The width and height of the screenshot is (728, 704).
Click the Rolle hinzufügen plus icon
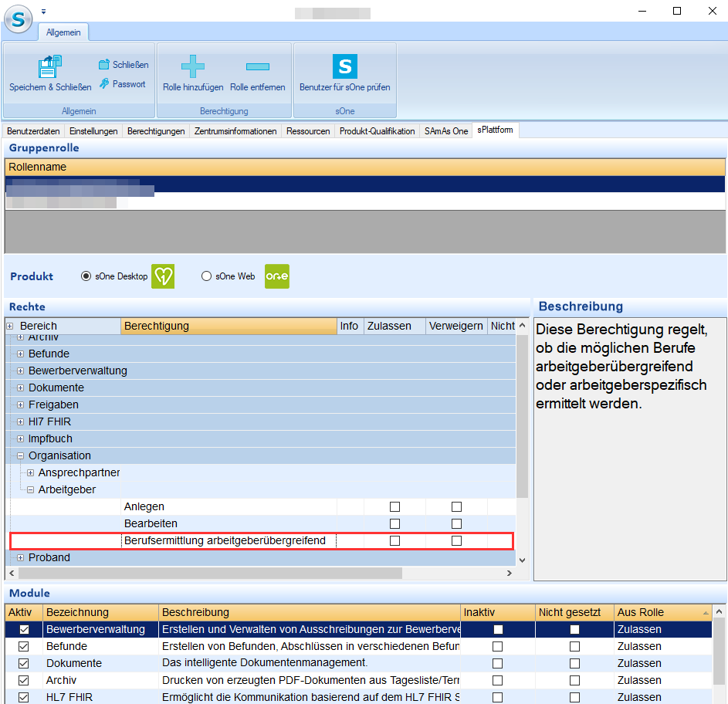(192, 66)
